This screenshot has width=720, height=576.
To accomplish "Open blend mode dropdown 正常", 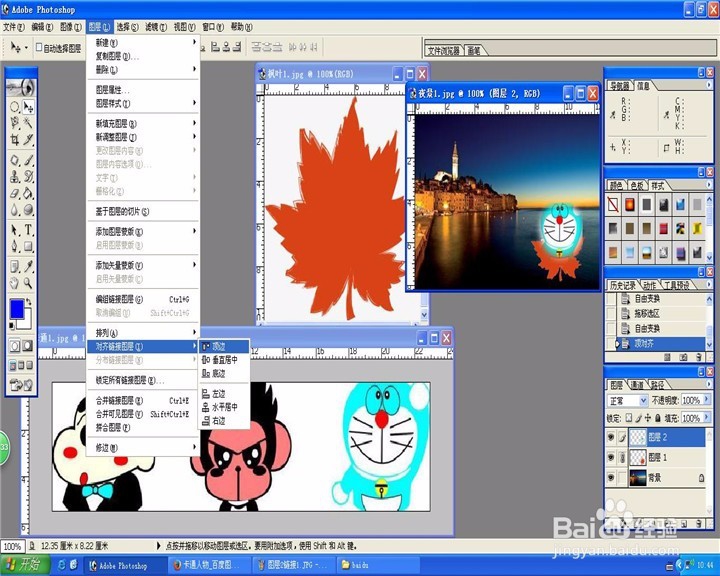I will pyautogui.click(x=628, y=401).
